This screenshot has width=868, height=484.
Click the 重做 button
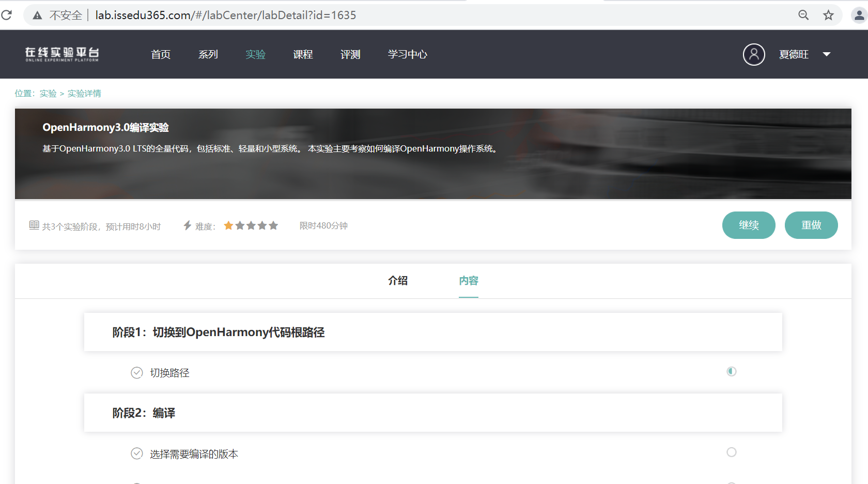pyautogui.click(x=811, y=225)
